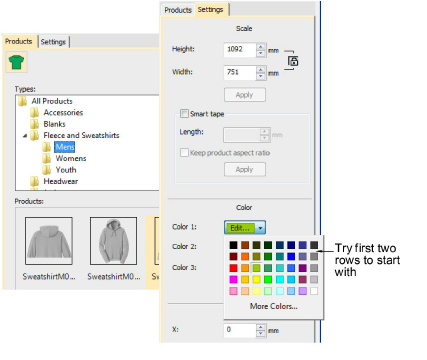Open the Color 1 dropdown arrow
Image resolution: width=427 pixels, height=360 pixels.
coord(261,228)
